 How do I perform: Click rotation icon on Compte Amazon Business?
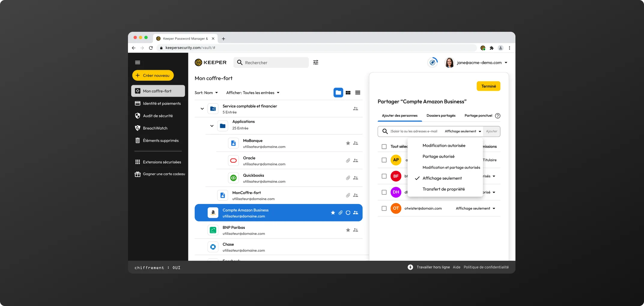[x=348, y=213]
